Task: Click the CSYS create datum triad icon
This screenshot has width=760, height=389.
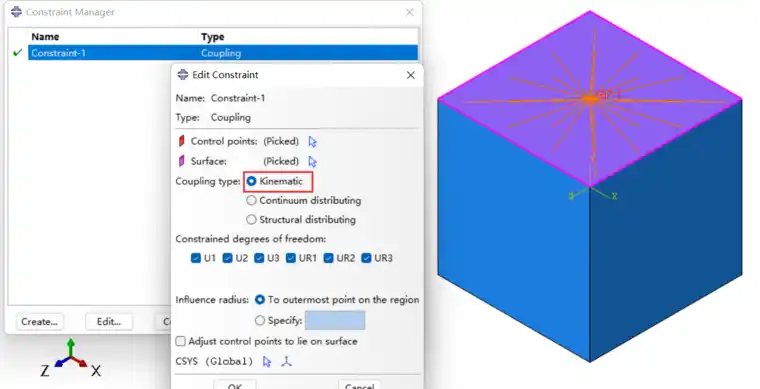Action: (x=286, y=361)
